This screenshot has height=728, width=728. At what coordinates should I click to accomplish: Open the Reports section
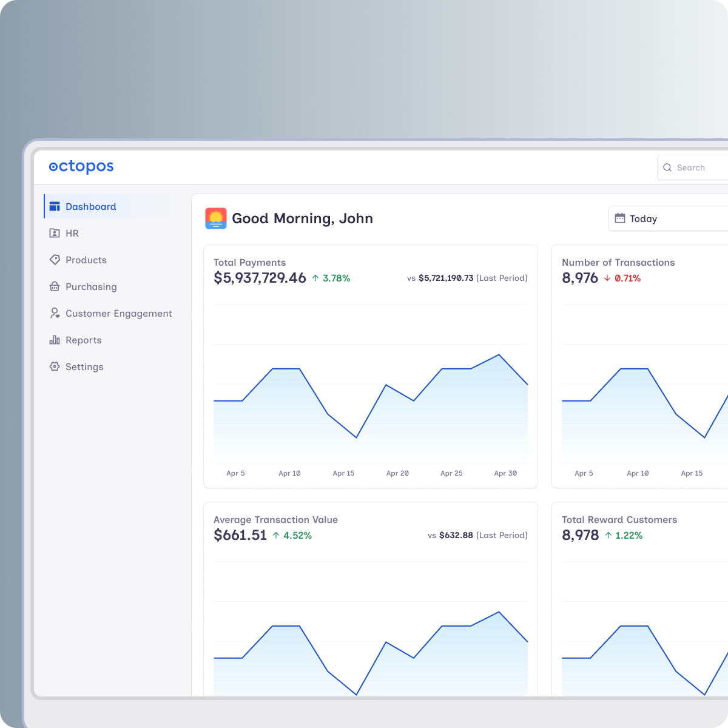[x=108, y=340]
